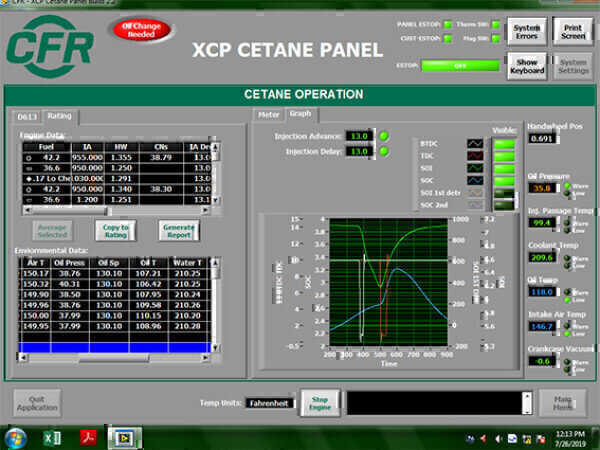Click the TDC red line style icon

475,156
